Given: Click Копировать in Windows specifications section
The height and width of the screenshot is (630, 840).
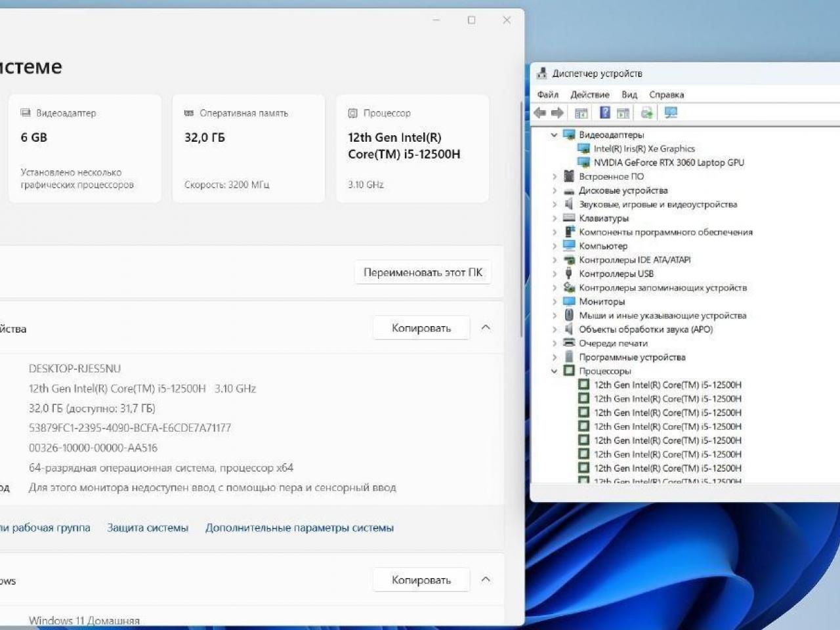Looking at the screenshot, I should pos(421,579).
